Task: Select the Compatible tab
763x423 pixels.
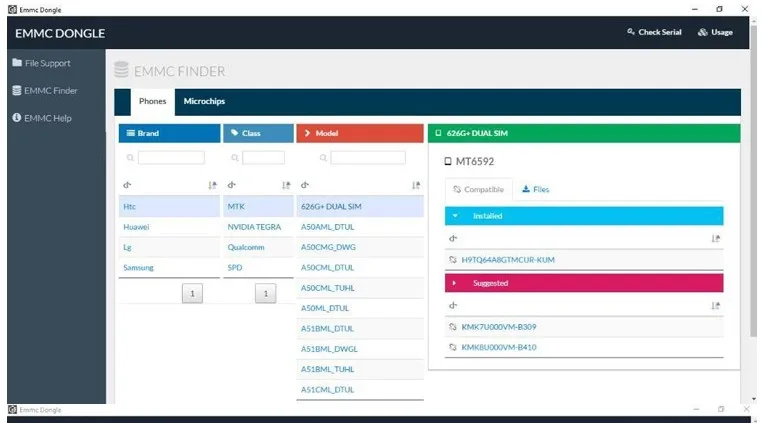Action: pos(478,189)
